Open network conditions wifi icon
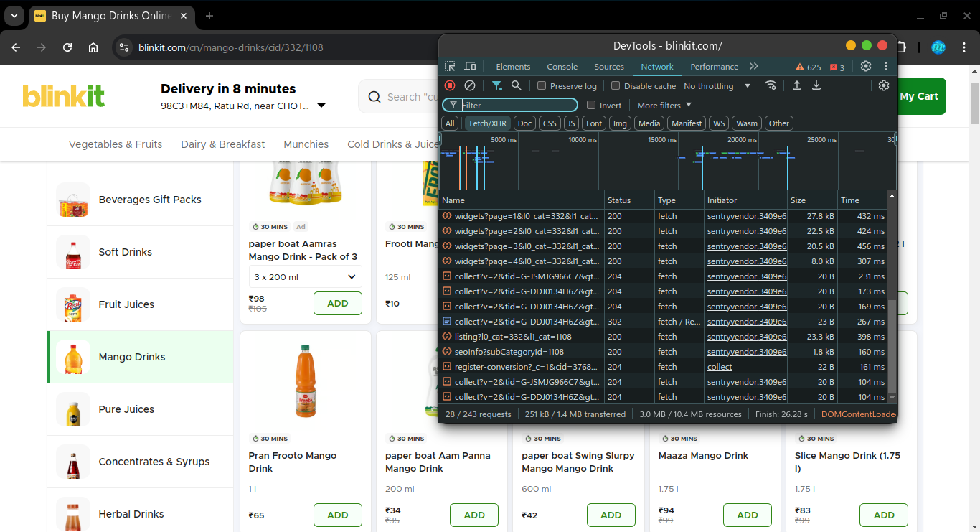The image size is (980, 532). pyautogui.click(x=771, y=85)
